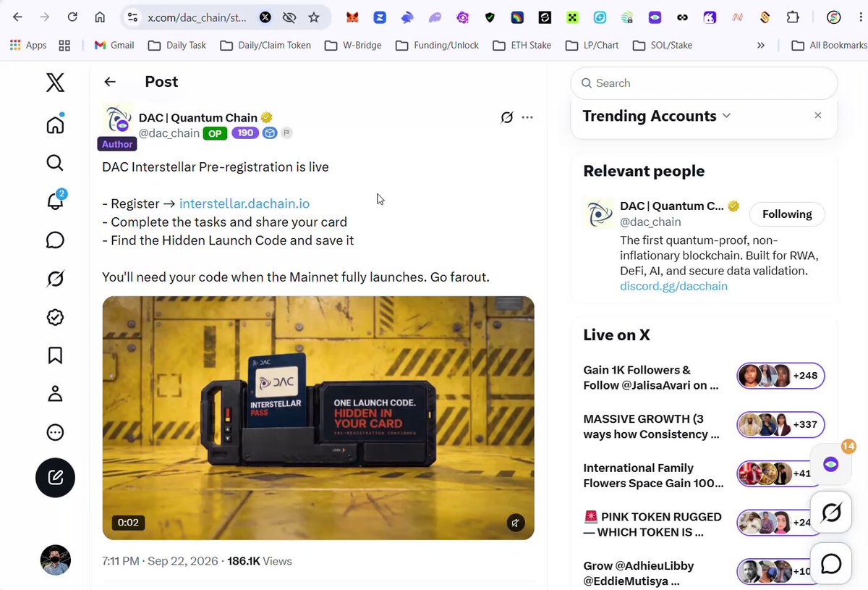
Task: Open the interstellar.dachain.io link
Action: click(244, 203)
